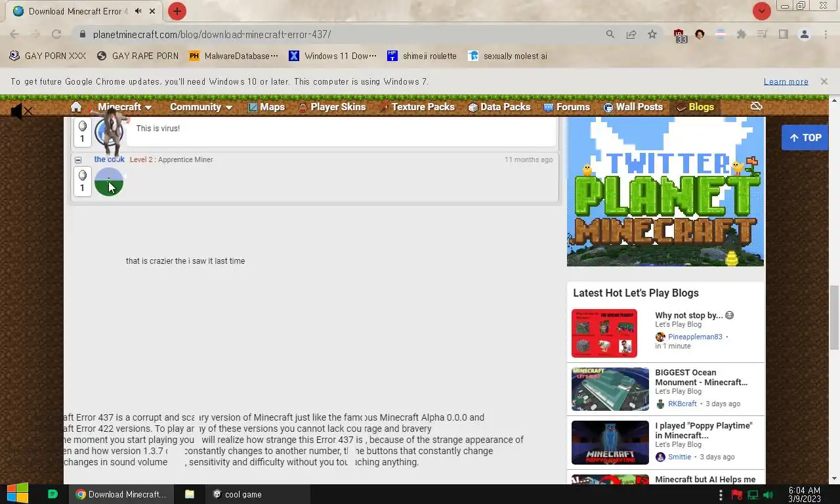Viewport: 840px width, 504px height.
Task: Open the Player Skins section
Action: pyautogui.click(x=332, y=107)
